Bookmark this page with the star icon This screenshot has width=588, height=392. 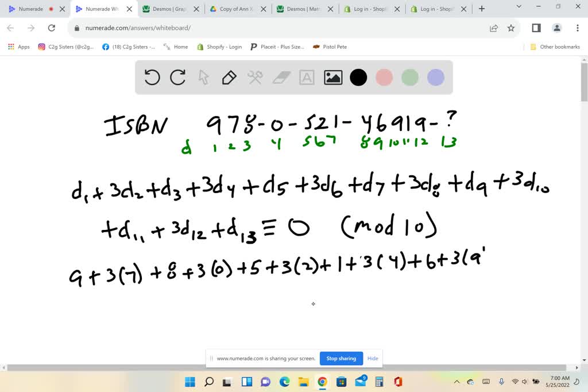510,27
